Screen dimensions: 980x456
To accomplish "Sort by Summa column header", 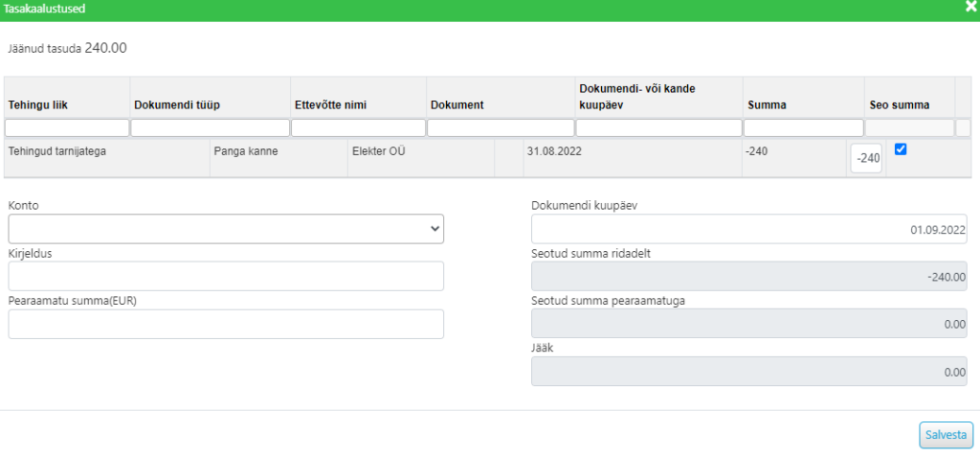I will [767, 105].
